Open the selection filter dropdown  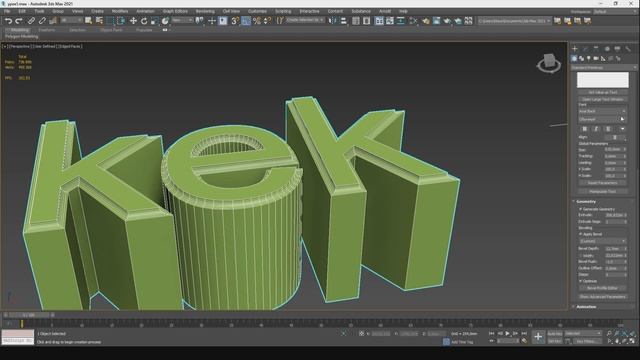71,20
